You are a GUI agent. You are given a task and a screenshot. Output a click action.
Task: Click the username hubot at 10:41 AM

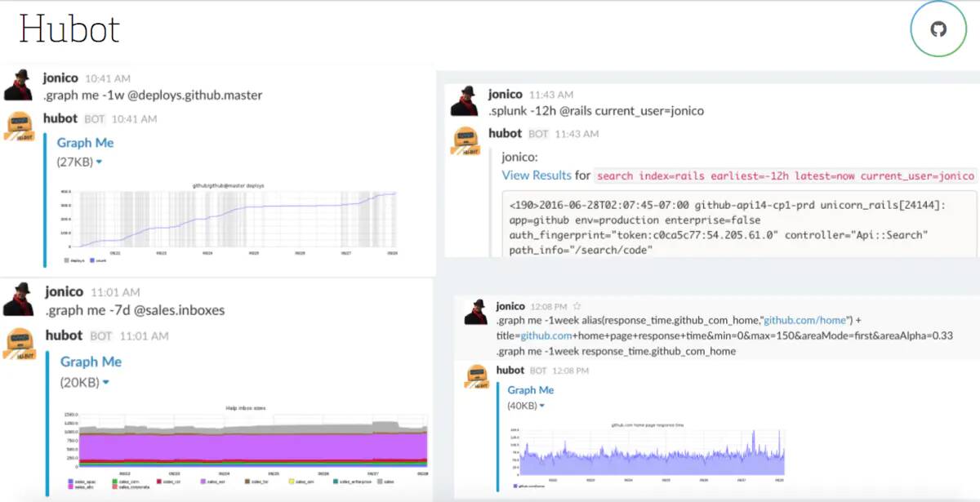(x=60, y=118)
